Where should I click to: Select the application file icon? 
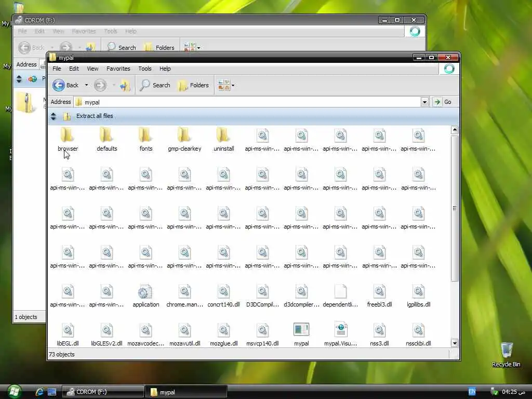145,292
